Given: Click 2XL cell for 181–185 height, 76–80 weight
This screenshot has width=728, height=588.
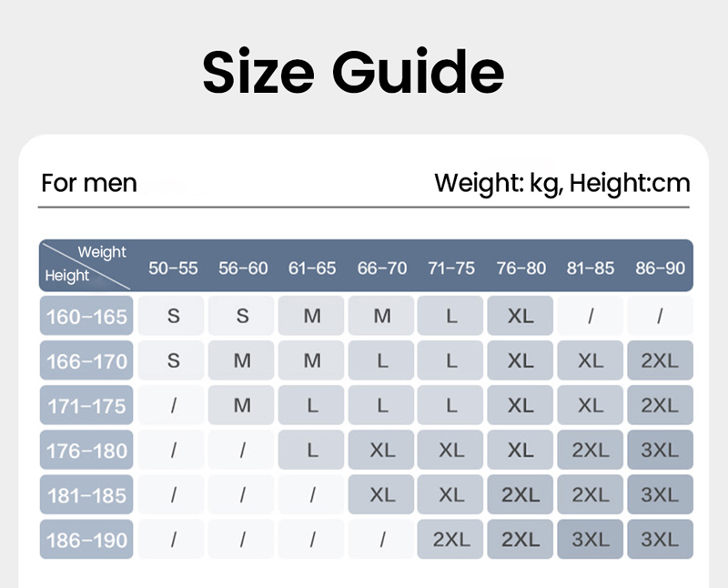Looking at the screenshot, I should coord(521,495).
